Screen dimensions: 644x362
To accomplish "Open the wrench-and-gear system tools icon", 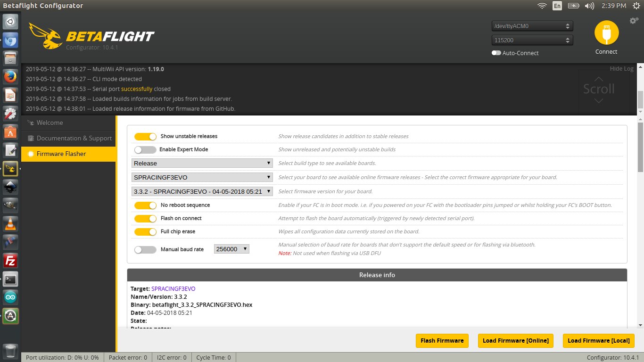I will point(11,113).
